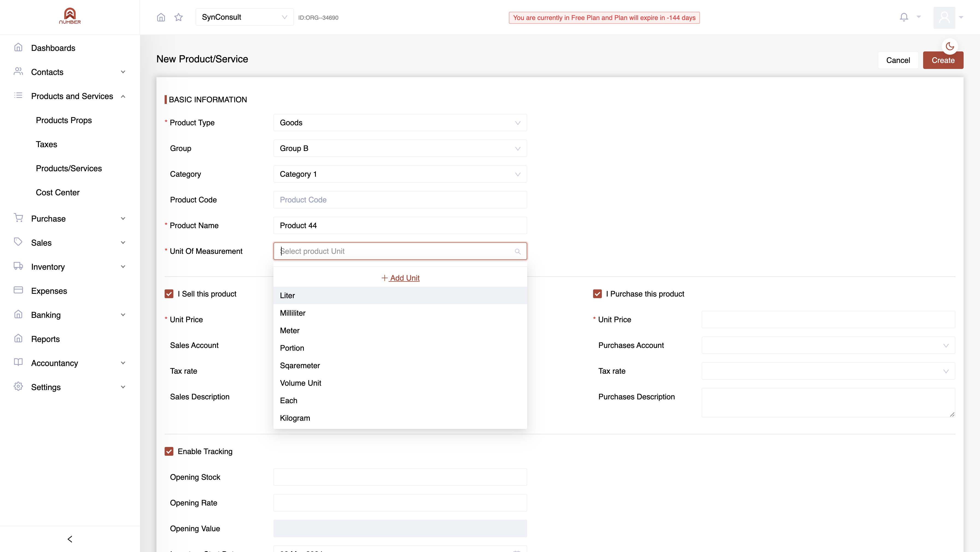Click the Inventory truck icon
The image size is (980, 552).
coord(18,266)
